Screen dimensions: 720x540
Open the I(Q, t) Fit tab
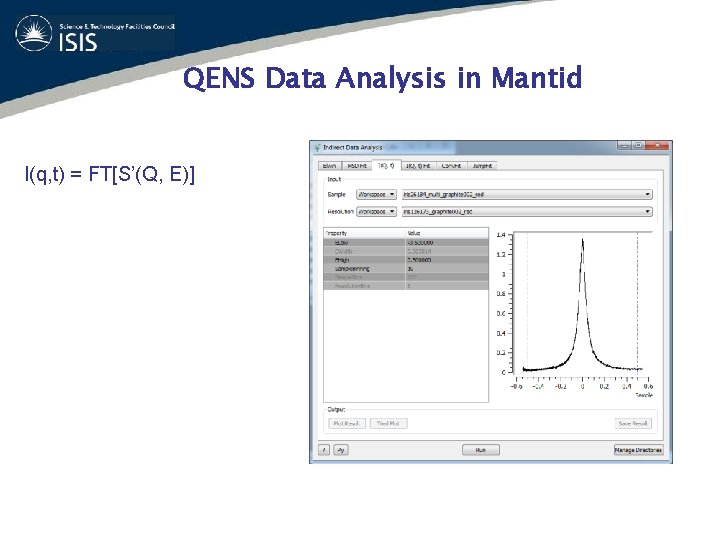tap(418, 166)
